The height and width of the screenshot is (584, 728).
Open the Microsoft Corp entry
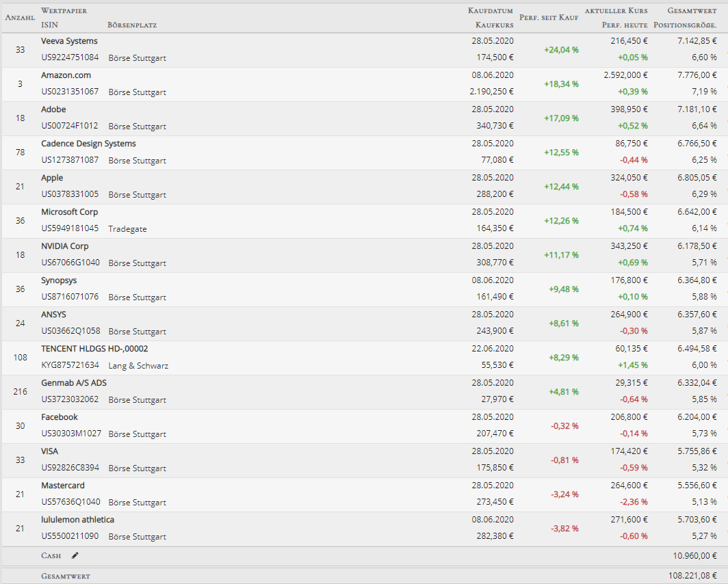point(69,212)
